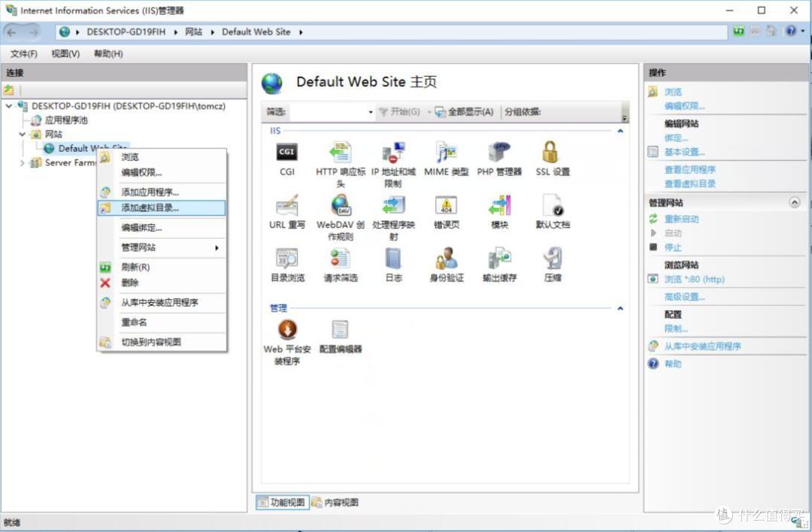The height and width of the screenshot is (532, 812).
Task: Open the 错误页 feature icon
Action: [x=446, y=207]
